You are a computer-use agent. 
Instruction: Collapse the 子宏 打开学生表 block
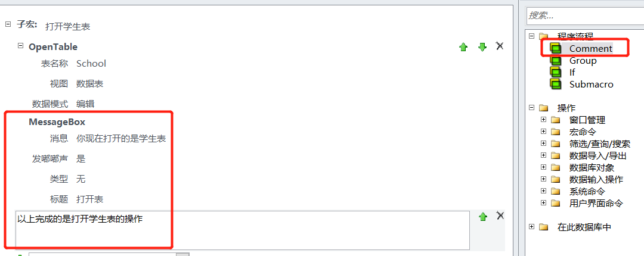8,24
